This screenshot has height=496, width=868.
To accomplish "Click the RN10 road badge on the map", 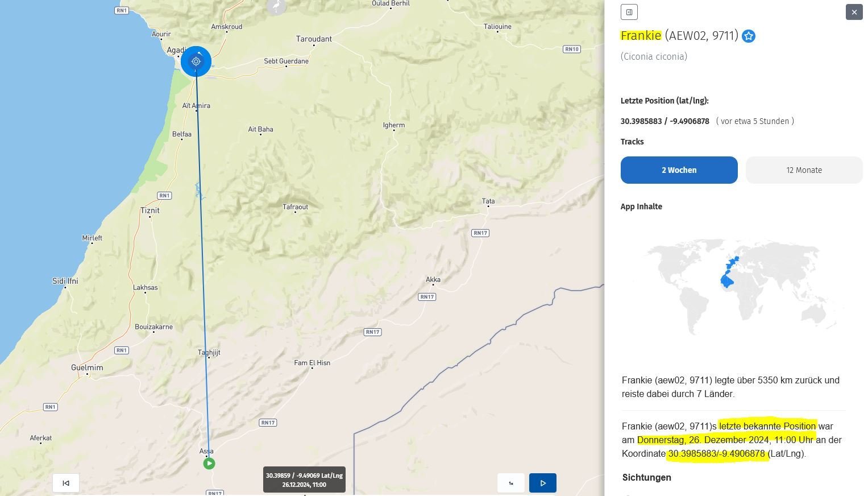I will point(571,49).
